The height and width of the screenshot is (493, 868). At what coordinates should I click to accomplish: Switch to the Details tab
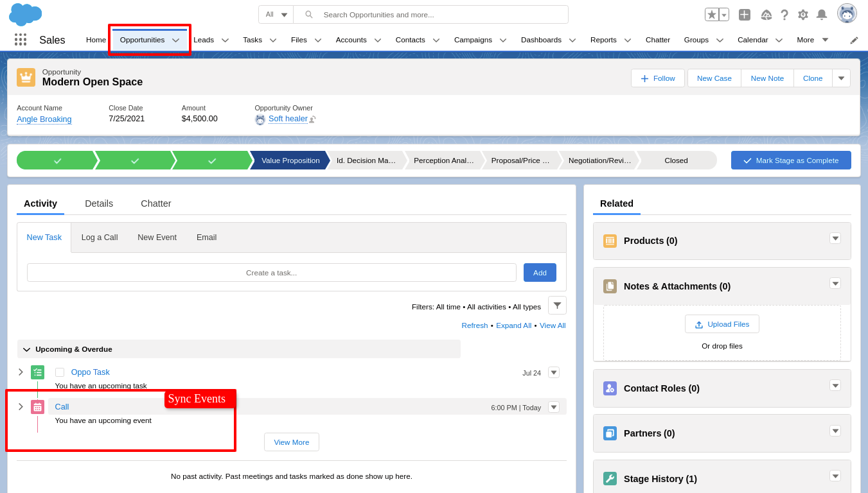point(99,203)
